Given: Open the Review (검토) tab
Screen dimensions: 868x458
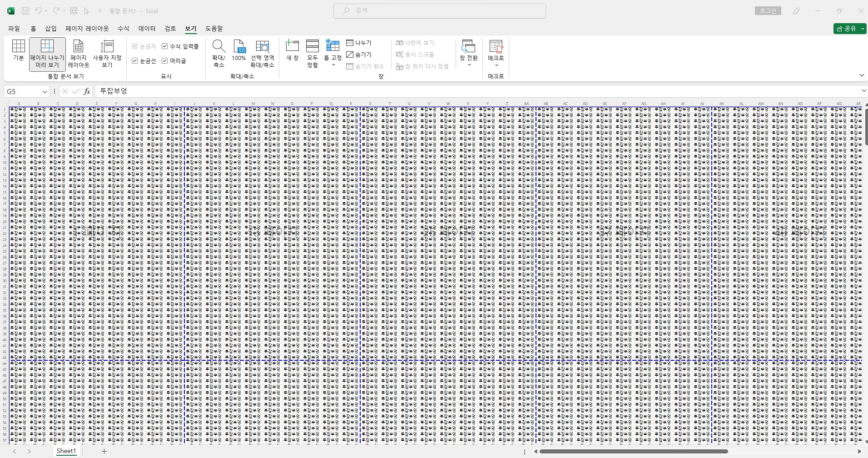Looking at the screenshot, I should [x=170, y=29].
